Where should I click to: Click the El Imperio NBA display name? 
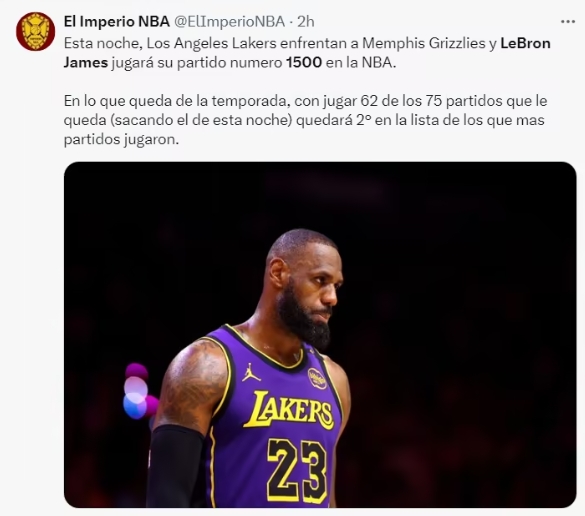click(x=117, y=22)
